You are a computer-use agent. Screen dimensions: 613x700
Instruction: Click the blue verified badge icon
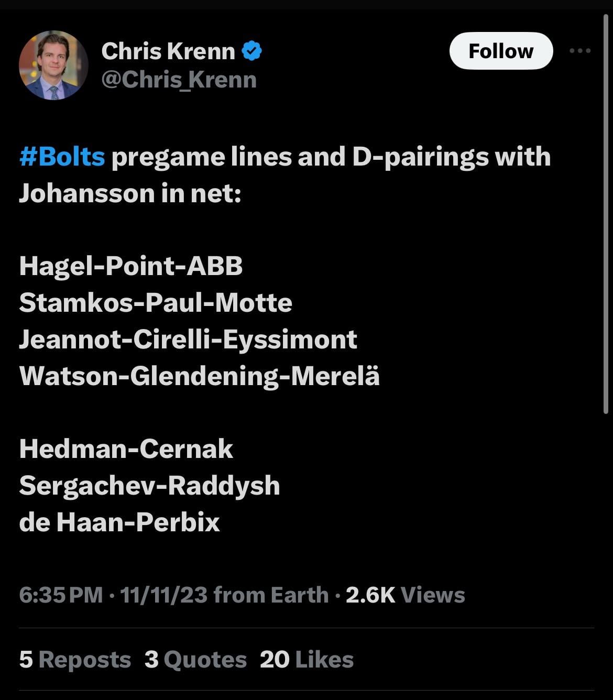click(252, 51)
